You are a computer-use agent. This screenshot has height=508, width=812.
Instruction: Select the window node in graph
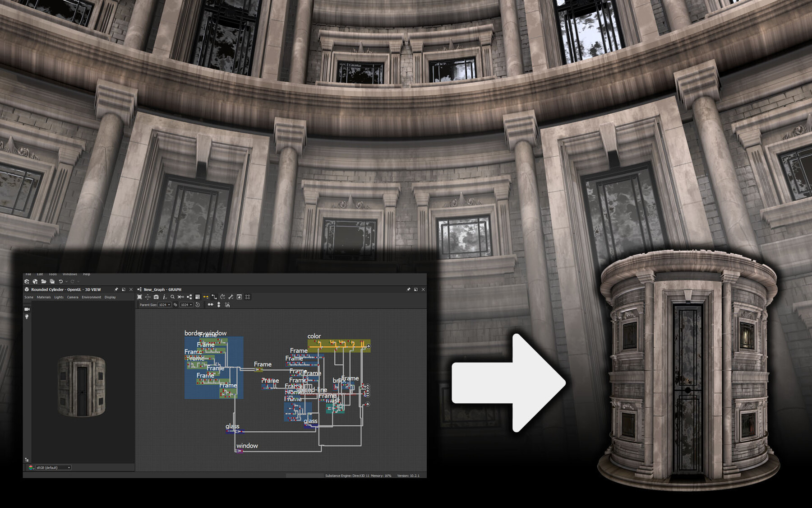click(x=239, y=450)
